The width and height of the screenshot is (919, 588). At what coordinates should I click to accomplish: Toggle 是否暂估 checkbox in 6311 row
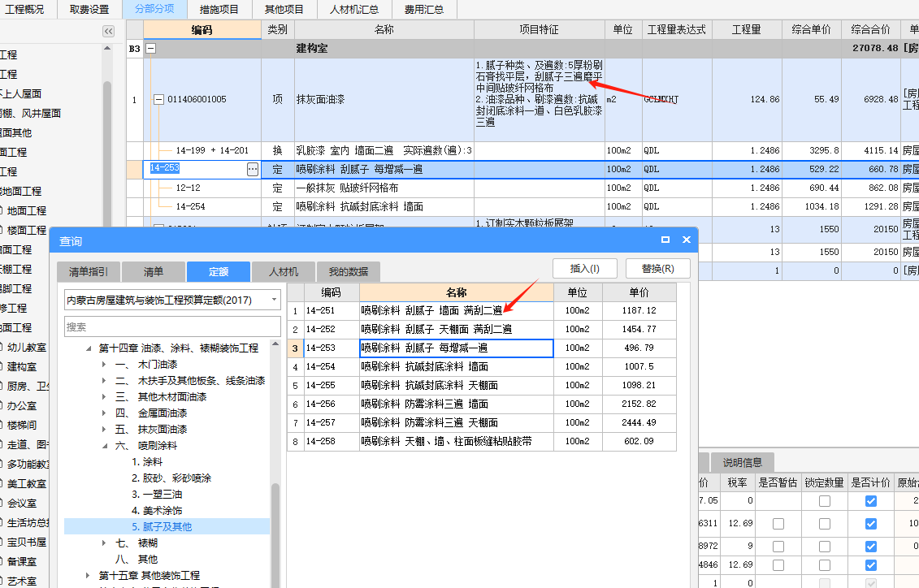pyautogui.click(x=778, y=524)
